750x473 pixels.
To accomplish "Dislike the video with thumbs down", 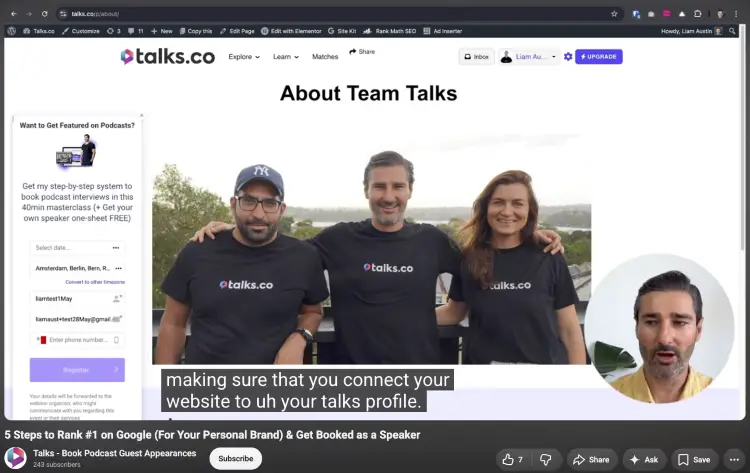I will tap(546, 460).
